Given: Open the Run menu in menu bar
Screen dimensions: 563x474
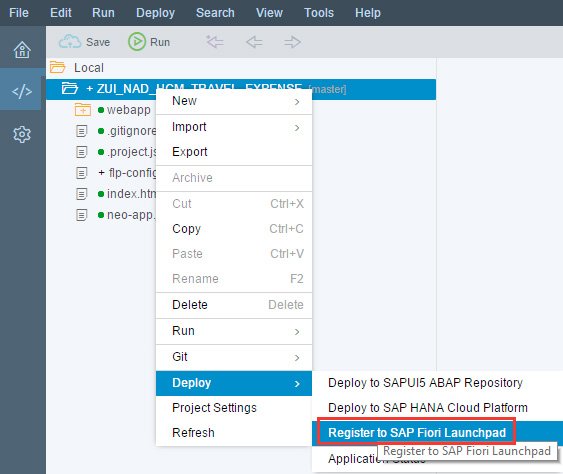Looking at the screenshot, I should click(103, 13).
